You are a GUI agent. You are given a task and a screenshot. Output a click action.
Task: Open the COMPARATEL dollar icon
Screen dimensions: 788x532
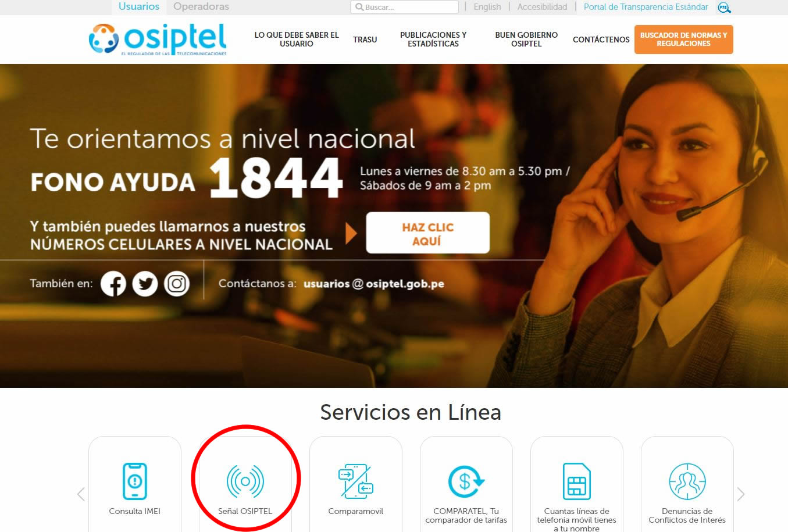pyautogui.click(x=466, y=481)
